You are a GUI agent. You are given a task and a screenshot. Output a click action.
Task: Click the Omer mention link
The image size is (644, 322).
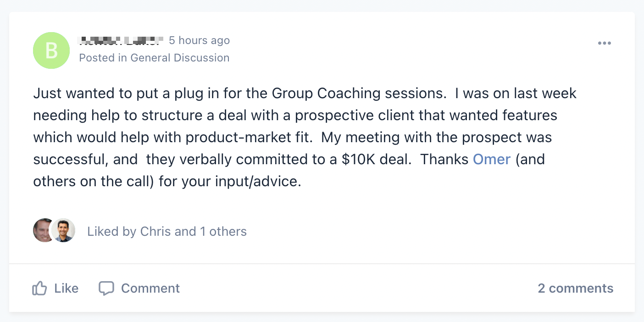pyautogui.click(x=491, y=160)
